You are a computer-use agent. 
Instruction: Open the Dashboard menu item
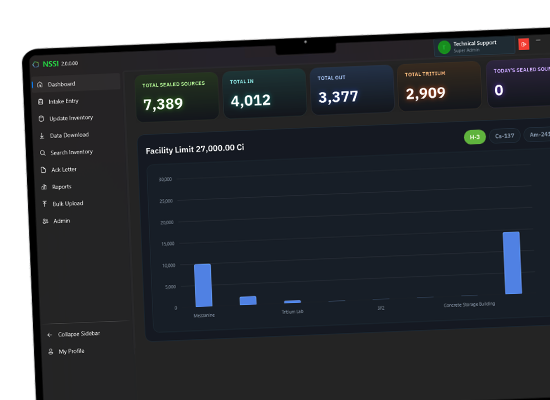click(x=76, y=84)
